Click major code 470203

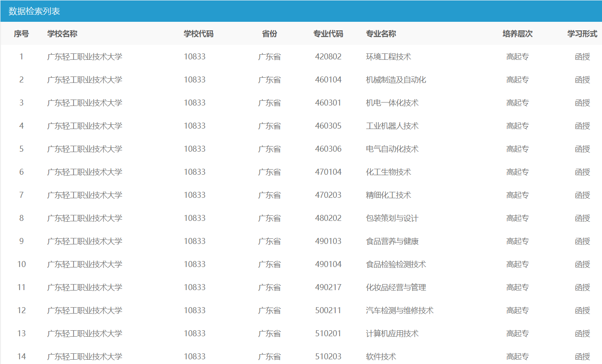tap(328, 195)
